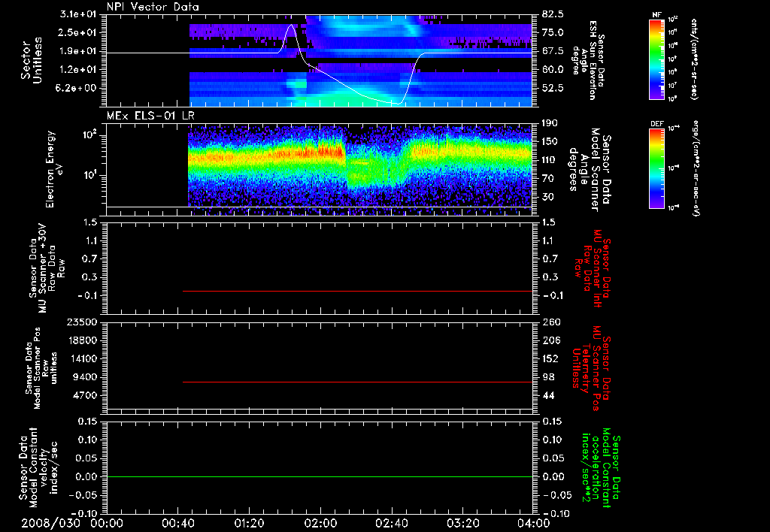Click the '150' scanner angle tick value

[550, 142]
